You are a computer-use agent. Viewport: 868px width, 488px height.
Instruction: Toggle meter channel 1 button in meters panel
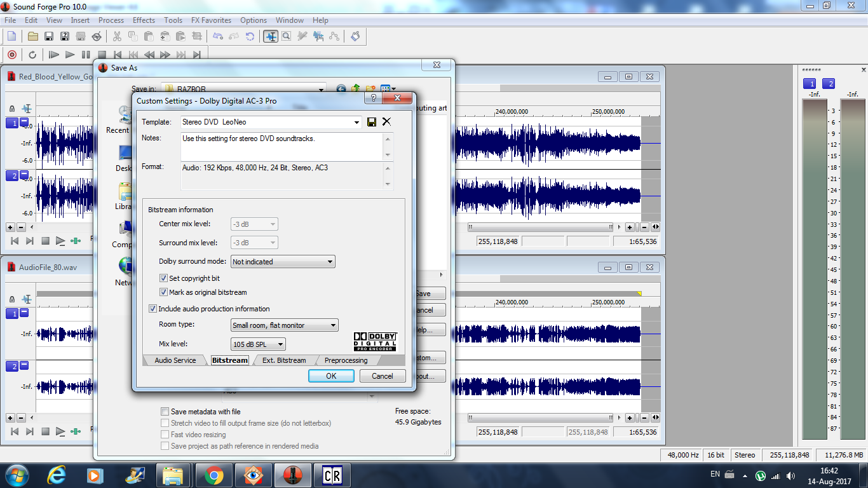(x=810, y=84)
